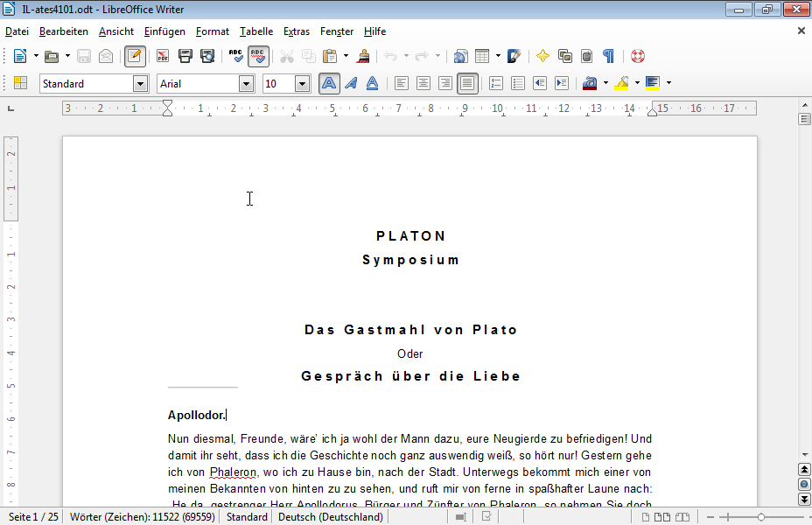This screenshot has width=812, height=525.
Task: Toggle Bold formatting
Action: pyautogui.click(x=329, y=83)
